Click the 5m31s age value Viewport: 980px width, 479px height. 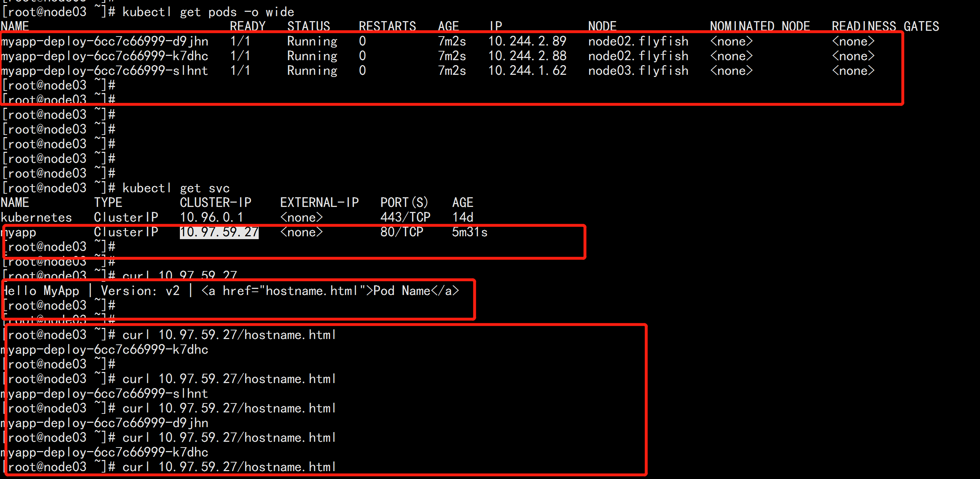point(469,232)
